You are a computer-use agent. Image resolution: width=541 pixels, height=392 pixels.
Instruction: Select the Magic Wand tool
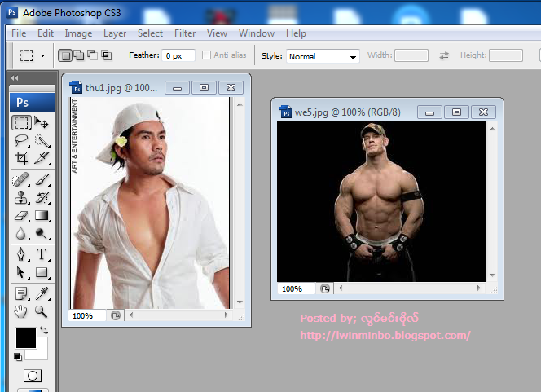coord(42,140)
